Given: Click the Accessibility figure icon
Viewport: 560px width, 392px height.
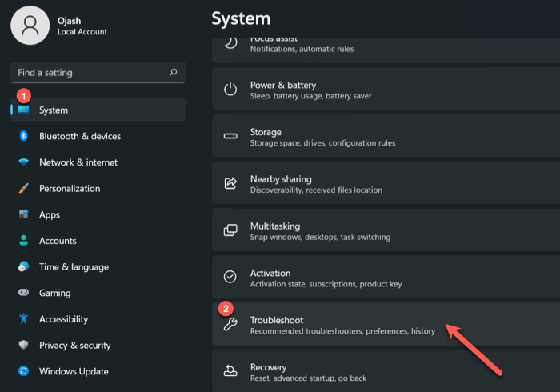Looking at the screenshot, I should coord(23,319).
